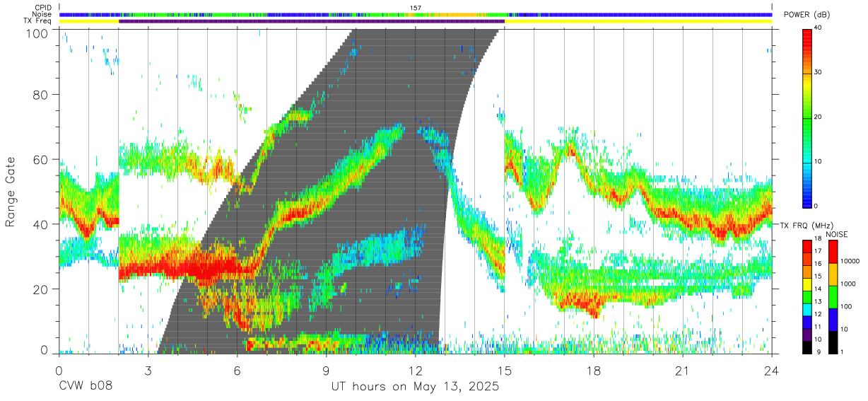Click x-axis tick label '3'
Viewport: 868px width, 401px height.
click(x=148, y=371)
